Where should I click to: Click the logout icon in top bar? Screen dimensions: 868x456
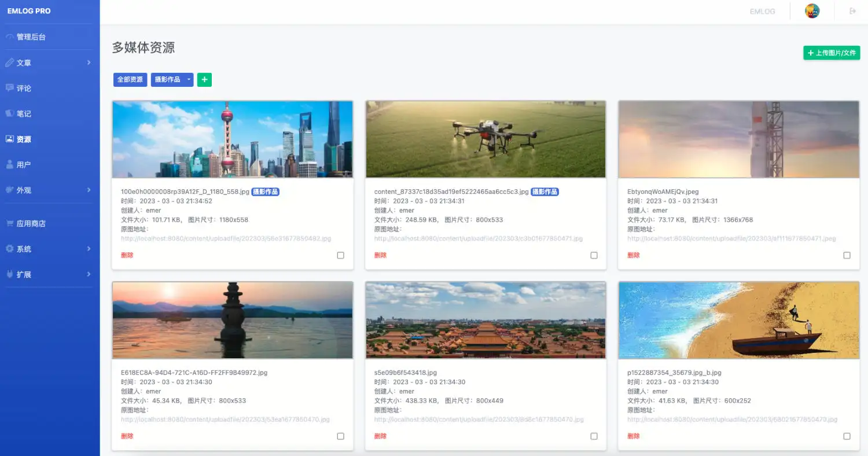click(852, 11)
